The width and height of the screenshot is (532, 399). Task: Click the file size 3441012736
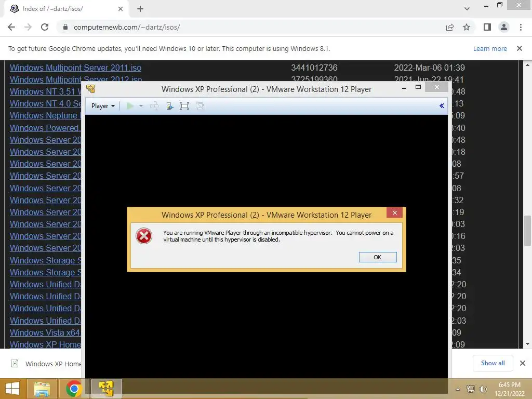pyautogui.click(x=314, y=68)
